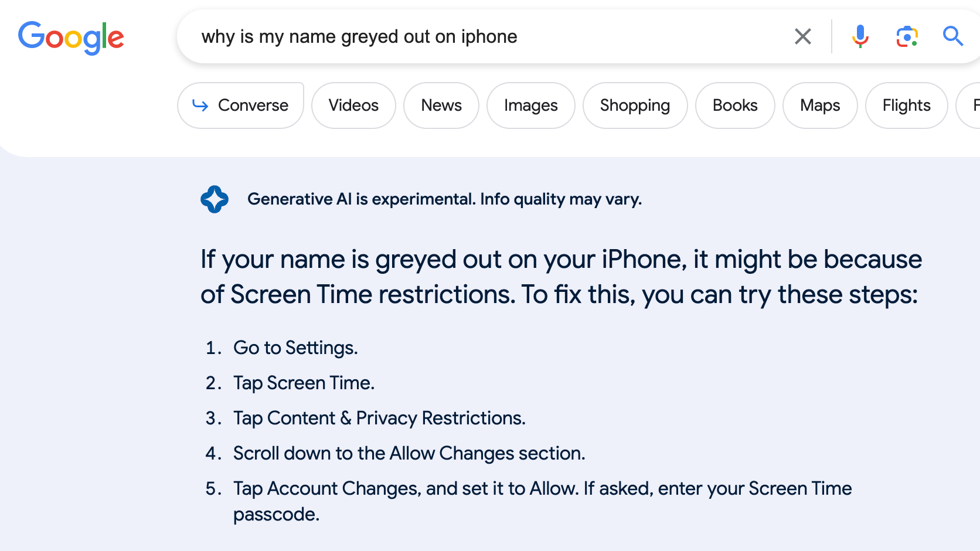
Task: Click the generative AI experimental notice
Action: [445, 199]
